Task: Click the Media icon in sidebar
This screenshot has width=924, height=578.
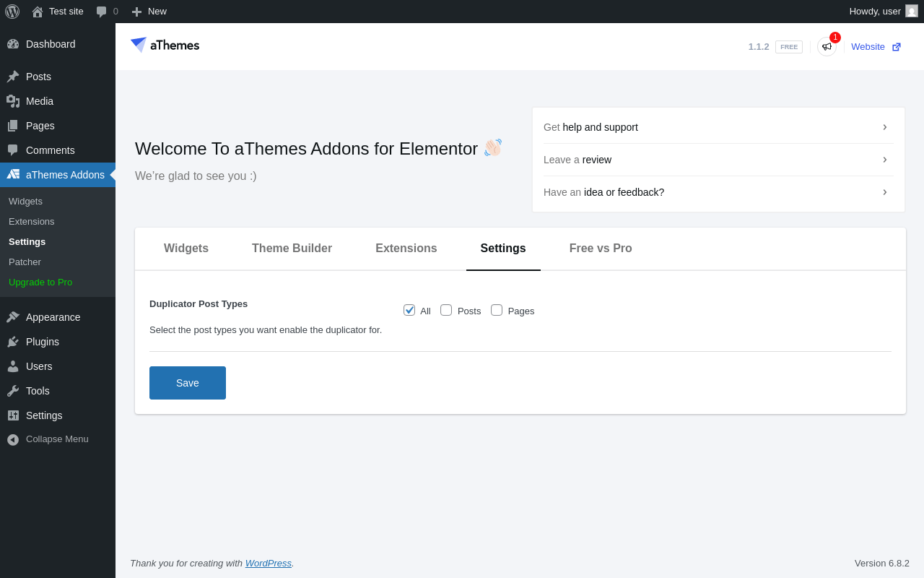Action: click(x=13, y=101)
